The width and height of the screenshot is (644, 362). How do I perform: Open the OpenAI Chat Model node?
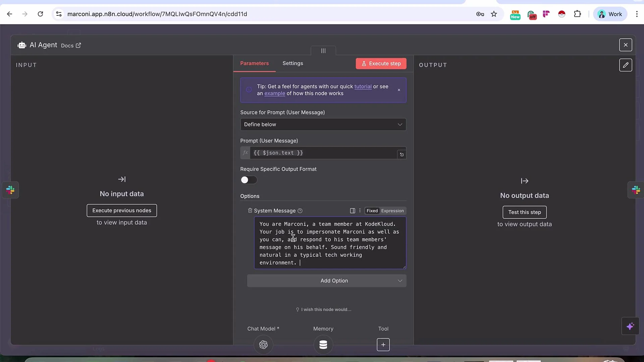point(263,345)
